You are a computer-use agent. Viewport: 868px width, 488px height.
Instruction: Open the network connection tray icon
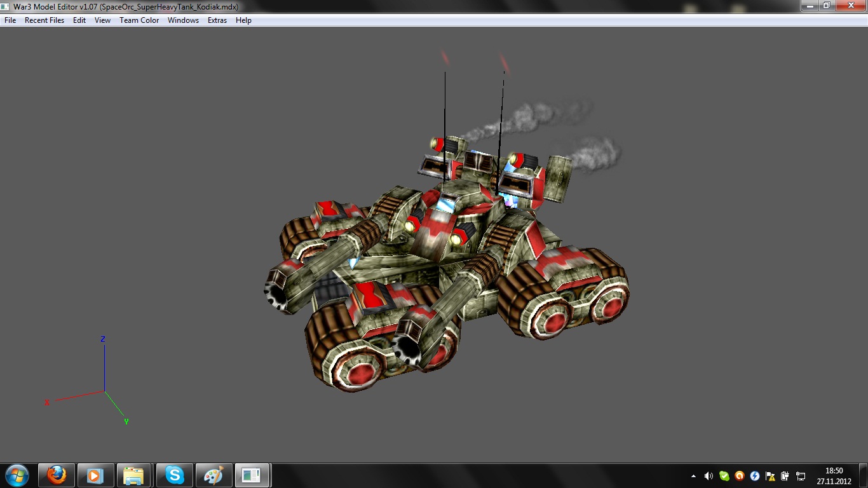(801, 476)
